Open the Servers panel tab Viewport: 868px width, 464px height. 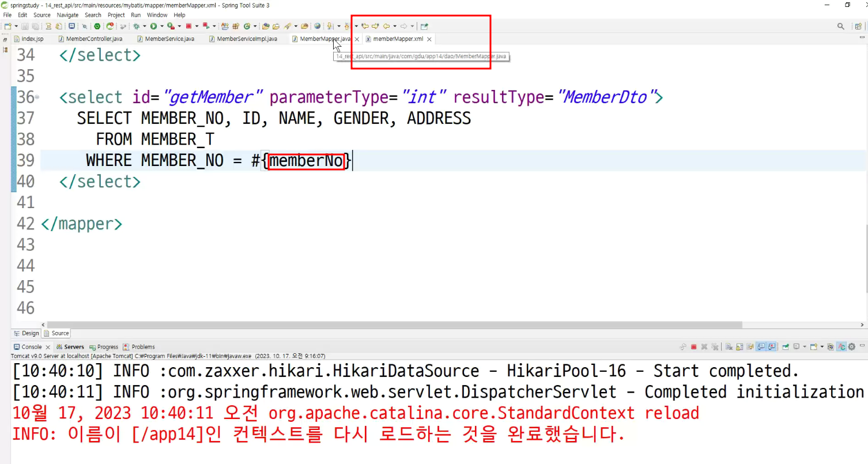[70, 347]
